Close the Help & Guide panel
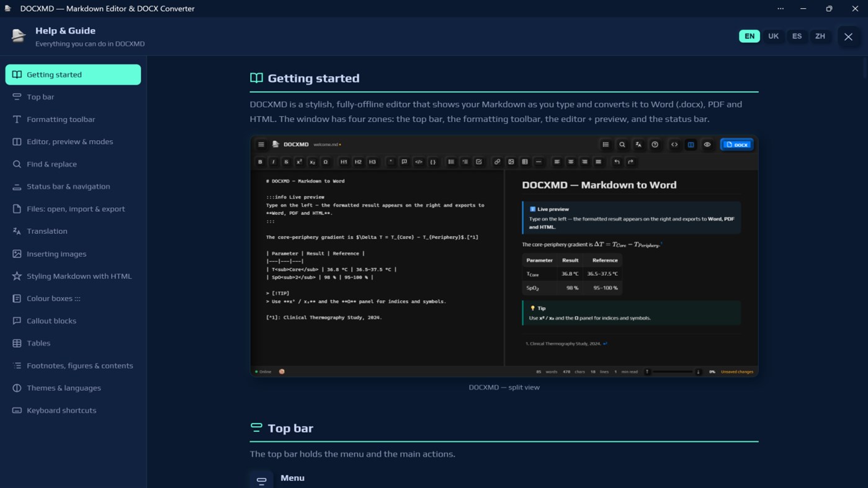This screenshot has width=868, height=488. 848,37
